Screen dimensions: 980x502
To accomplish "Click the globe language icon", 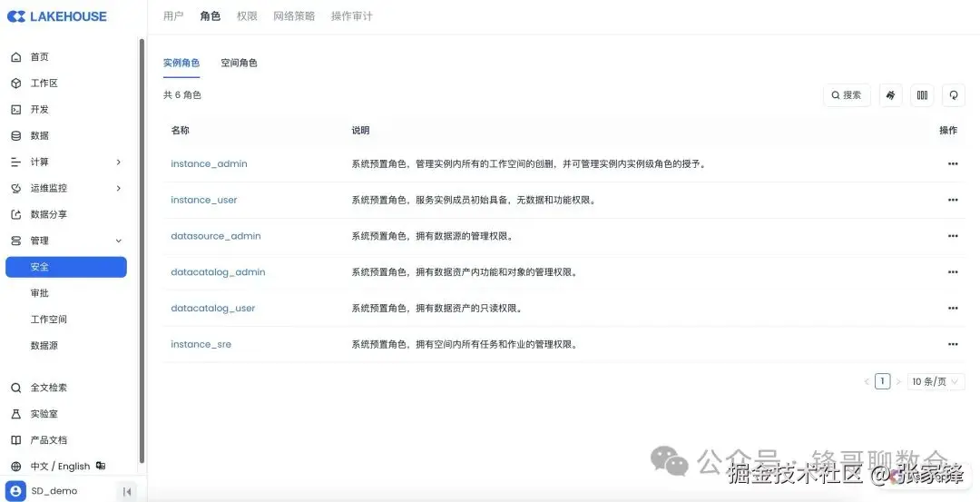I will pyautogui.click(x=16, y=467).
